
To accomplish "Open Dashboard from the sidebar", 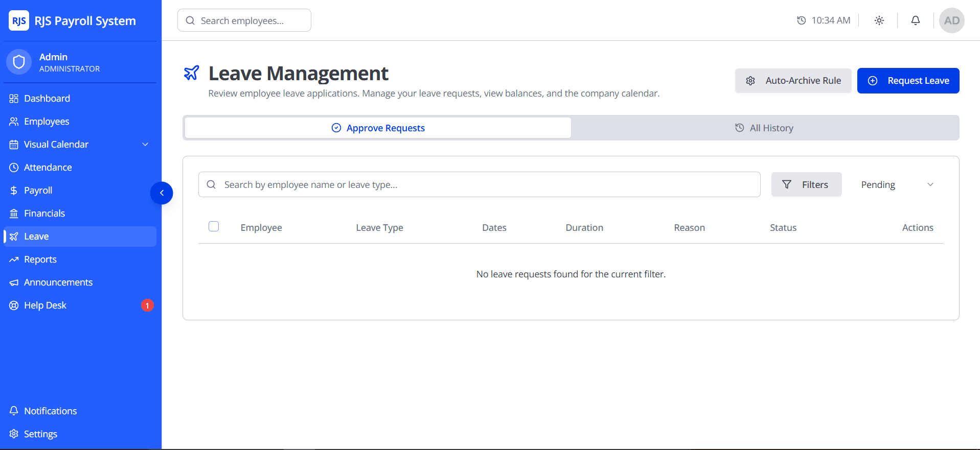I will coord(80,99).
